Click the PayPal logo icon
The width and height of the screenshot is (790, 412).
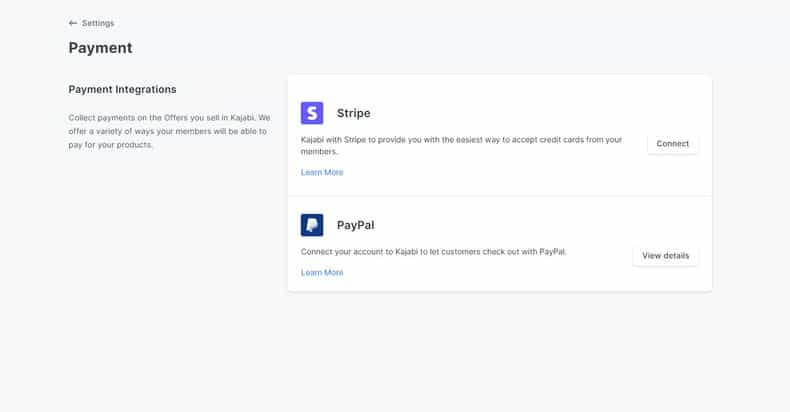point(312,225)
